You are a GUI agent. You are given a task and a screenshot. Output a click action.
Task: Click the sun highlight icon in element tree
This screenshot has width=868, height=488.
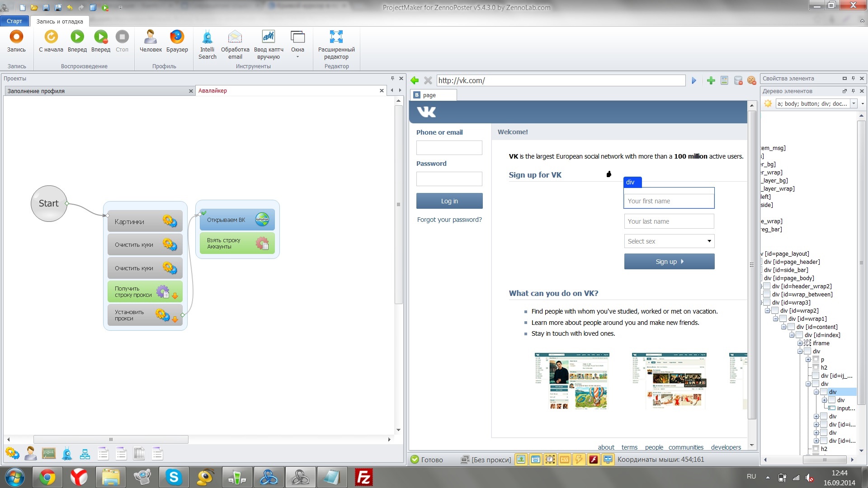(768, 103)
